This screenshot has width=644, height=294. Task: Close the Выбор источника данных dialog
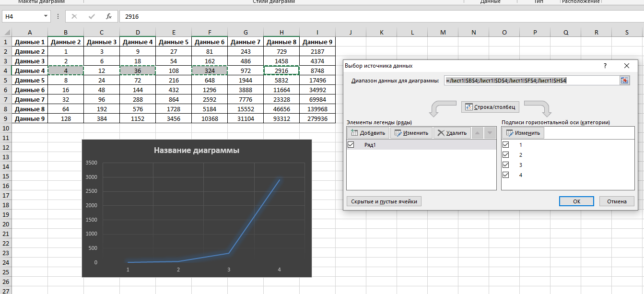(x=626, y=66)
